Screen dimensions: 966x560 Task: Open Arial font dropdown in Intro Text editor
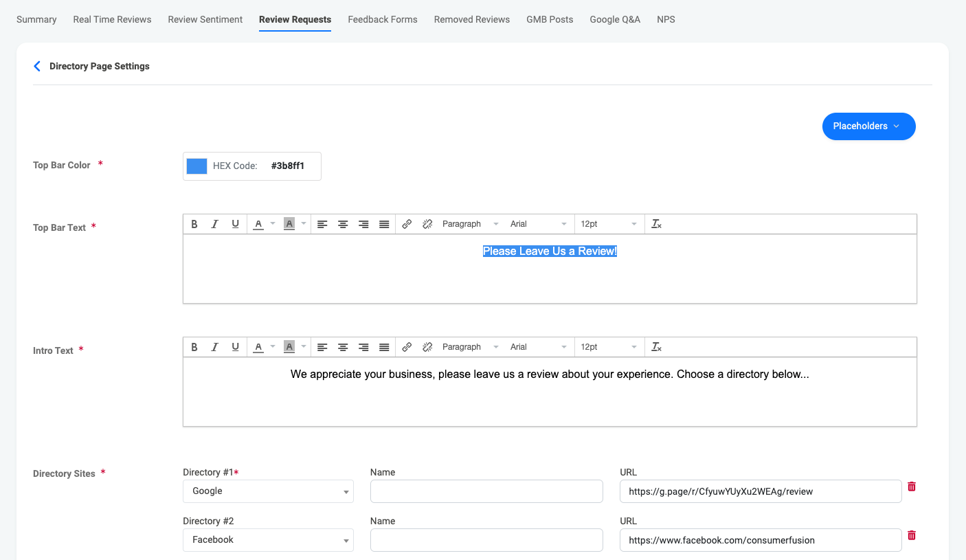tap(539, 347)
